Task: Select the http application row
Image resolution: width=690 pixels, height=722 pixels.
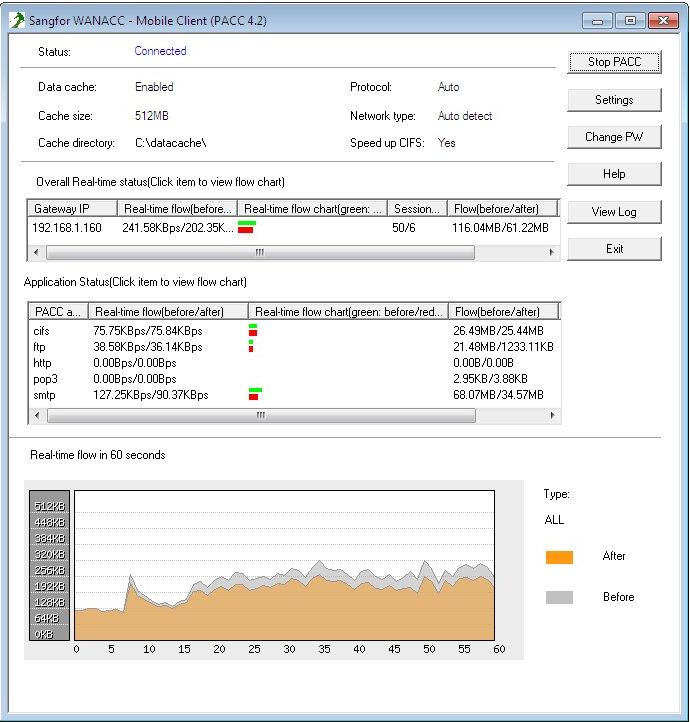Action: pos(294,363)
